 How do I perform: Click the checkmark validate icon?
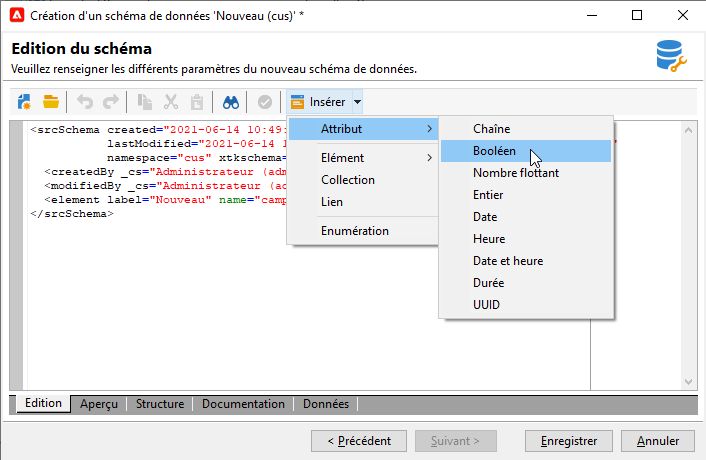[x=265, y=102]
